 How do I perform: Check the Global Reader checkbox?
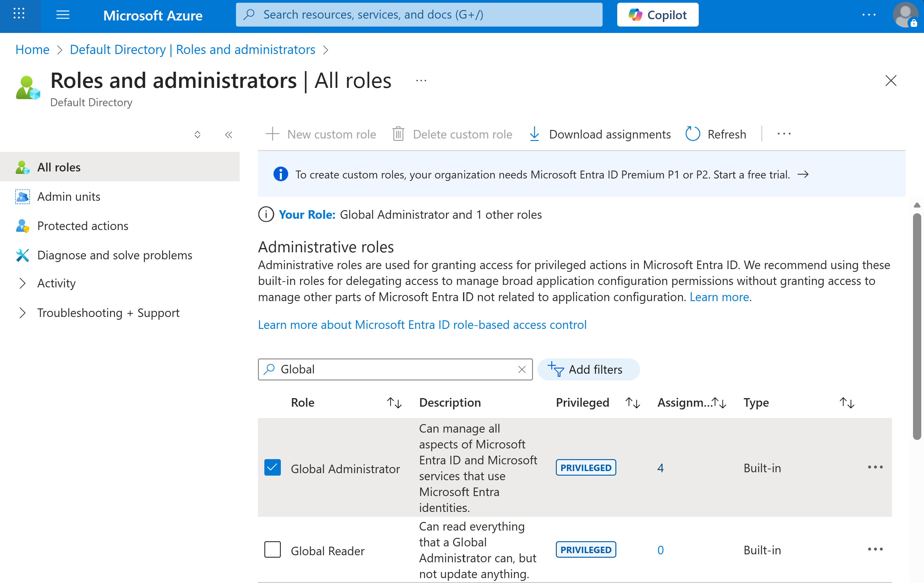click(273, 550)
